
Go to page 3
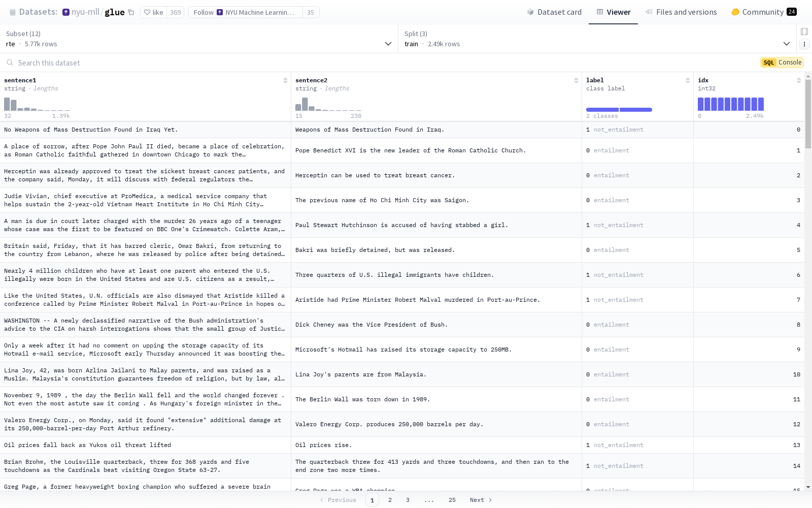pyautogui.click(x=408, y=500)
